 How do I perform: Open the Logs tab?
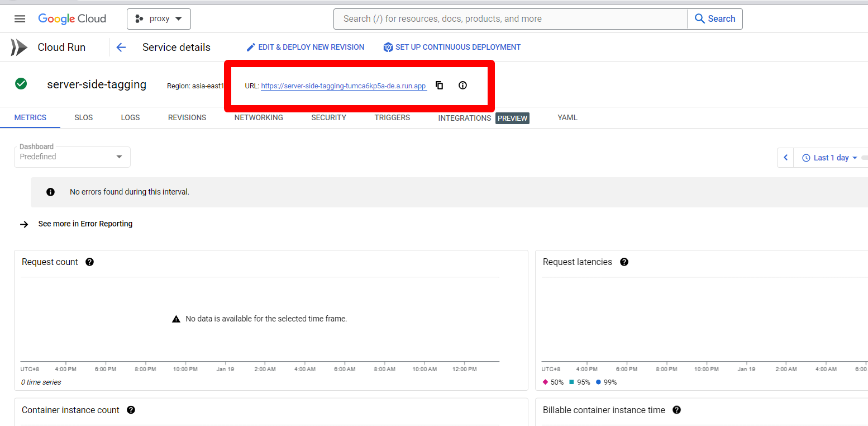[x=130, y=117]
